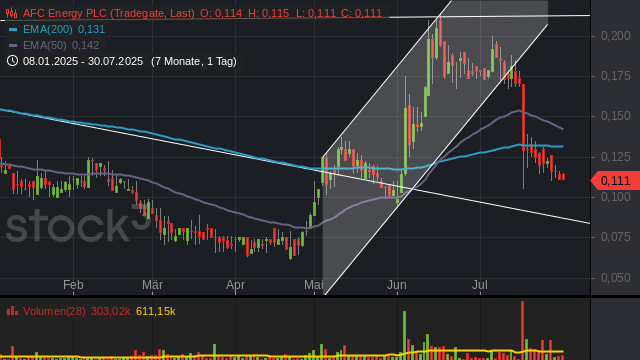This screenshot has height=360, width=640.
Task: Click the EMA(200) blue color swatch
Action: point(13,30)
